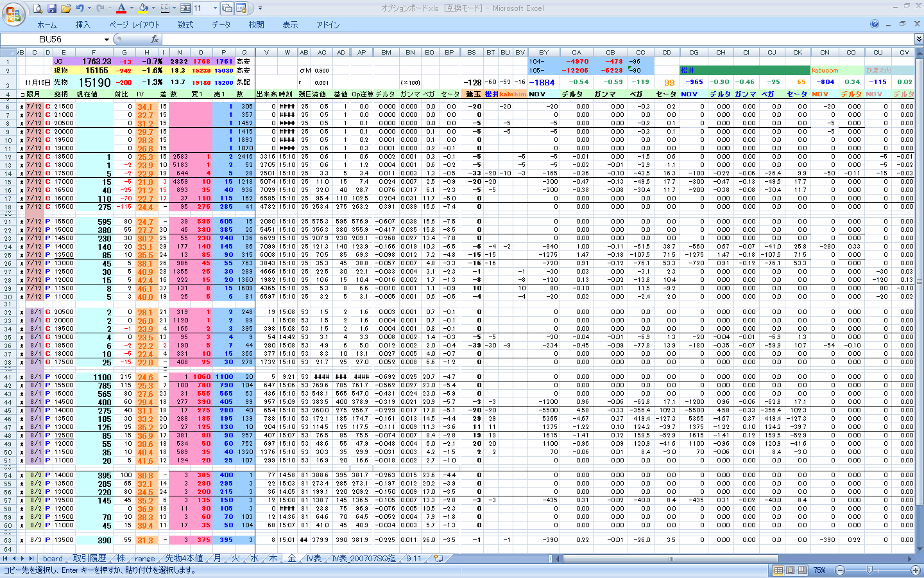Click the zoom in plus button
Image resolution: width=924 pixels, height=578 pixels.
(x=915, y=570)
